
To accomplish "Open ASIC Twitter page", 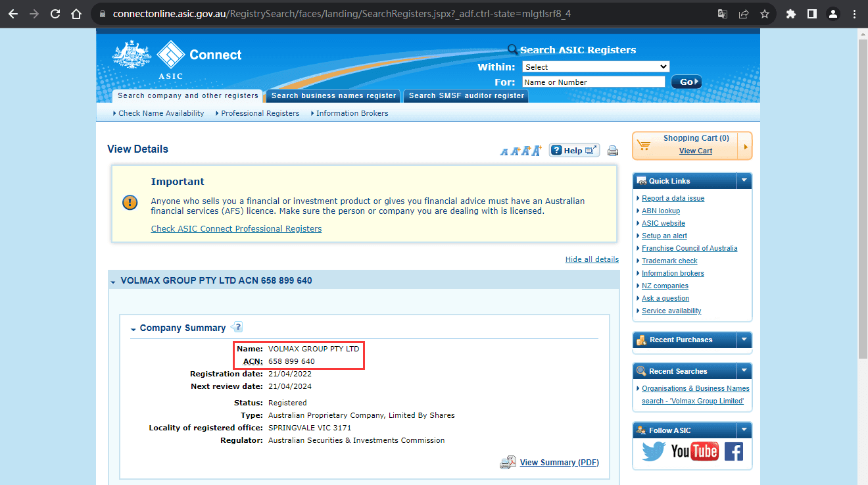I will (x=654, y=451).
